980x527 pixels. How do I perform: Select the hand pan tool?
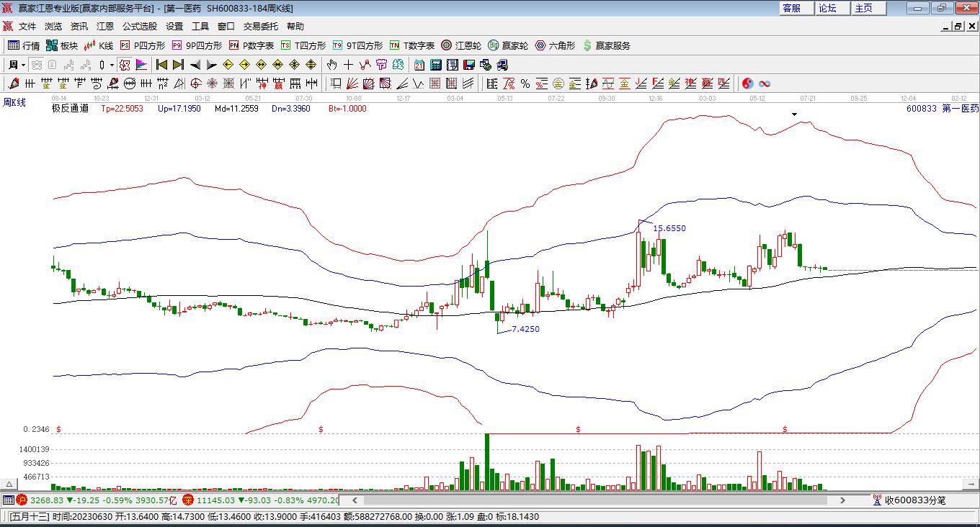(331, 65)
